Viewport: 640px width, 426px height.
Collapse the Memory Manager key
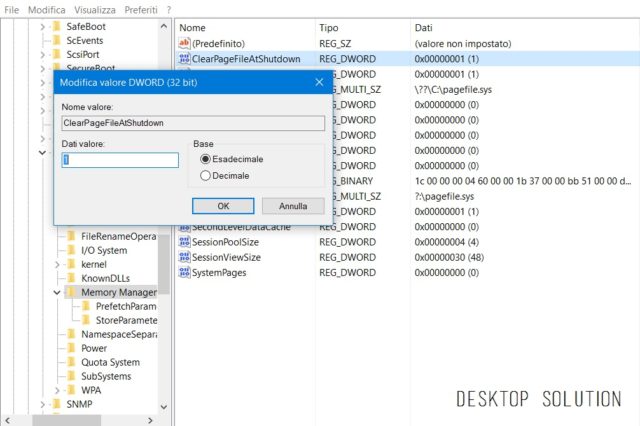coord(56,292)
